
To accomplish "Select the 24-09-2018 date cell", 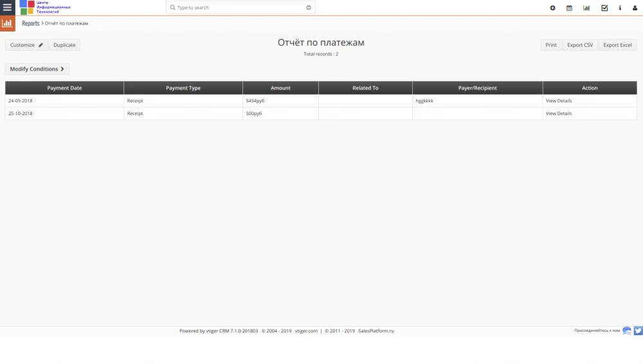I will [x=64, y=101].
